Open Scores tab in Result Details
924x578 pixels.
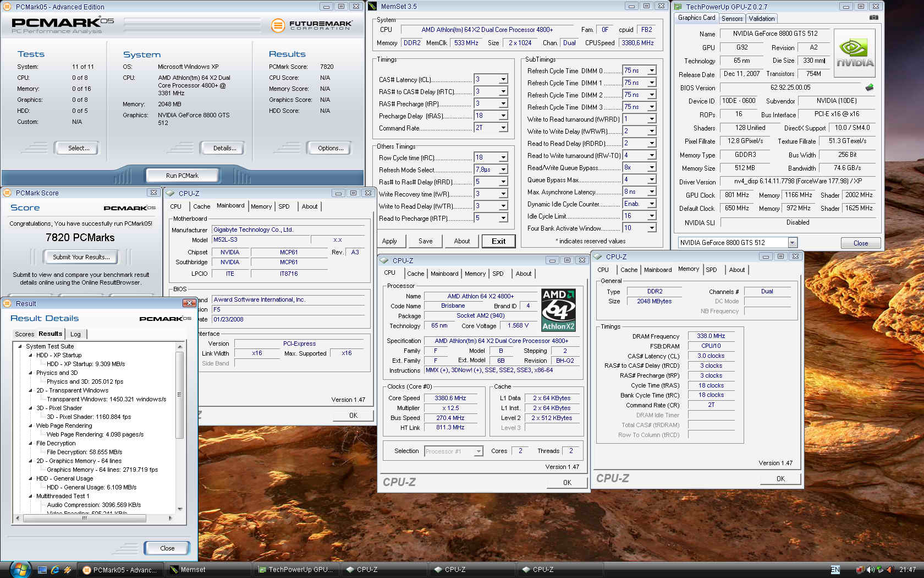click(24, 334)
